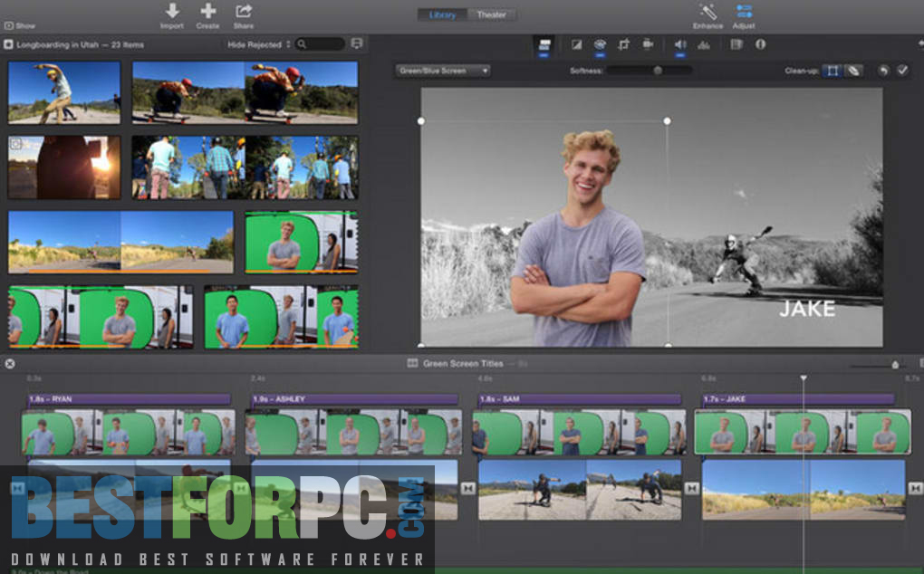Click the JAKE title text in viewer
This screenshot has height=574, width=924.
(807, 309)
